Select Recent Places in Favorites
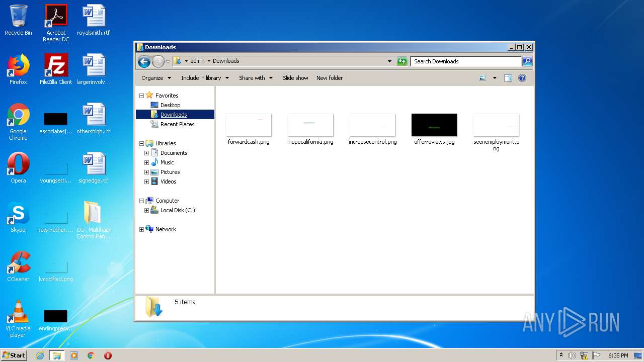The image size is (644, 362). (177, 124)
